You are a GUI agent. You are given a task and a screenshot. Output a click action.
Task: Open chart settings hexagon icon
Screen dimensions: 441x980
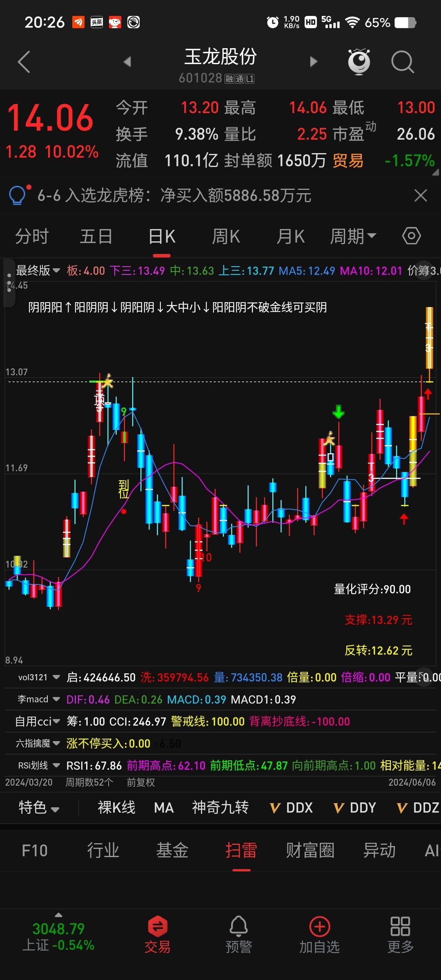pyautogui.click(x=411, y=236)
